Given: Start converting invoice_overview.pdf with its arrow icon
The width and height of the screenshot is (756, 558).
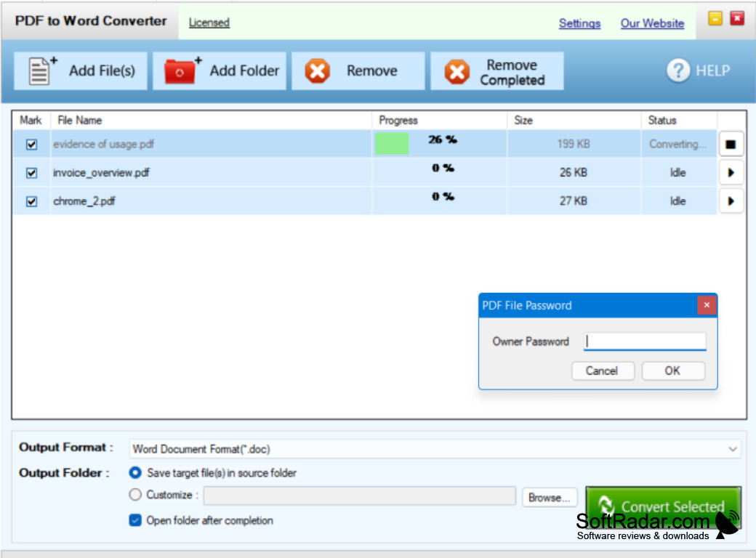Looking at the screenshot, I should pos(731,172).
